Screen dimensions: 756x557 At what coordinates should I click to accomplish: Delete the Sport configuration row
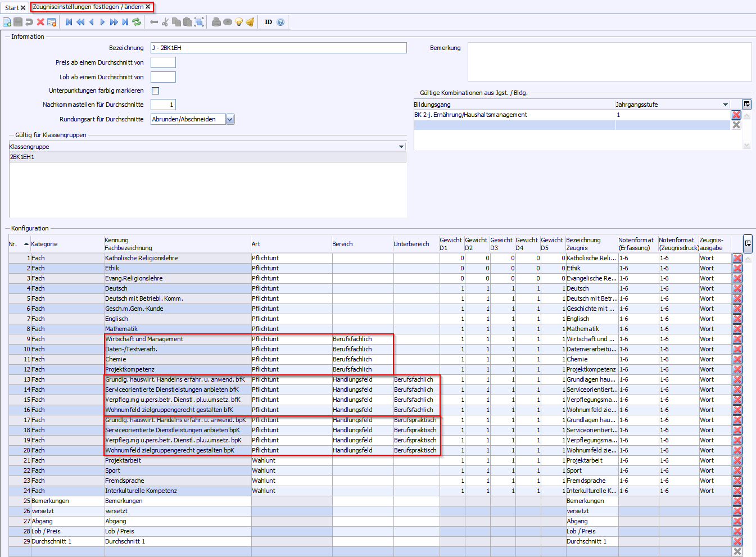[737, 470]
